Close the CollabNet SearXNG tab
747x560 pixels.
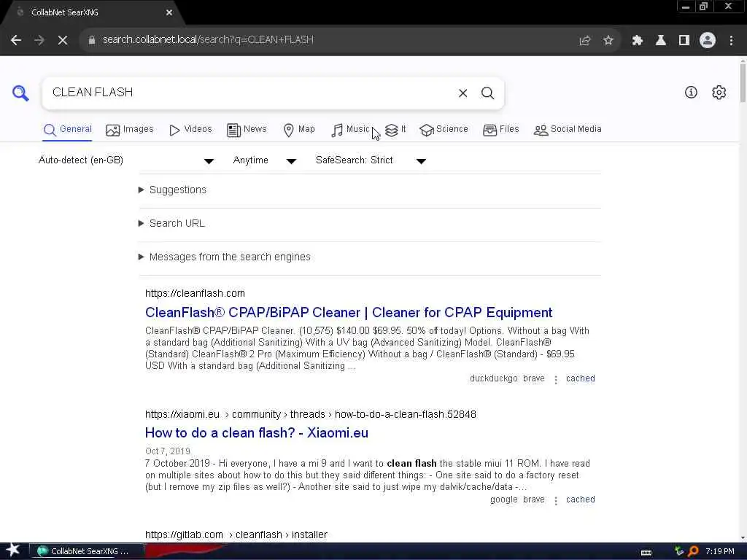click(x=169, y=12)
